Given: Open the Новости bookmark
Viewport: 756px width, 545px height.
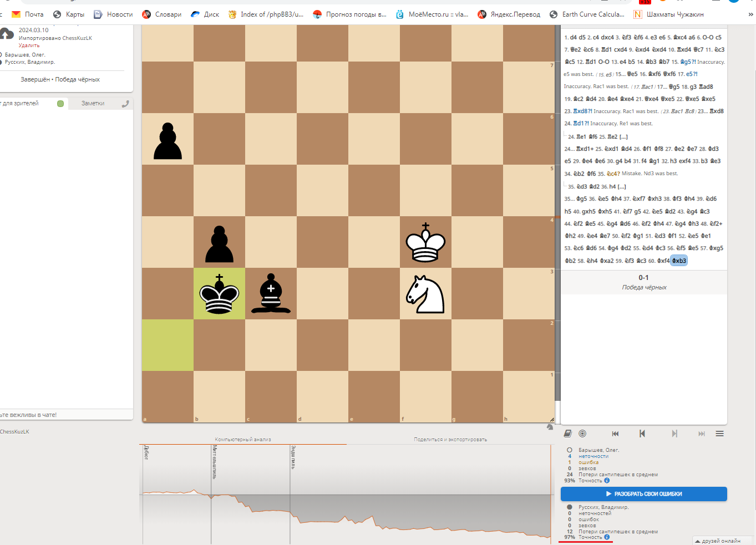Looking at the screenshot, I should (113, 14).
